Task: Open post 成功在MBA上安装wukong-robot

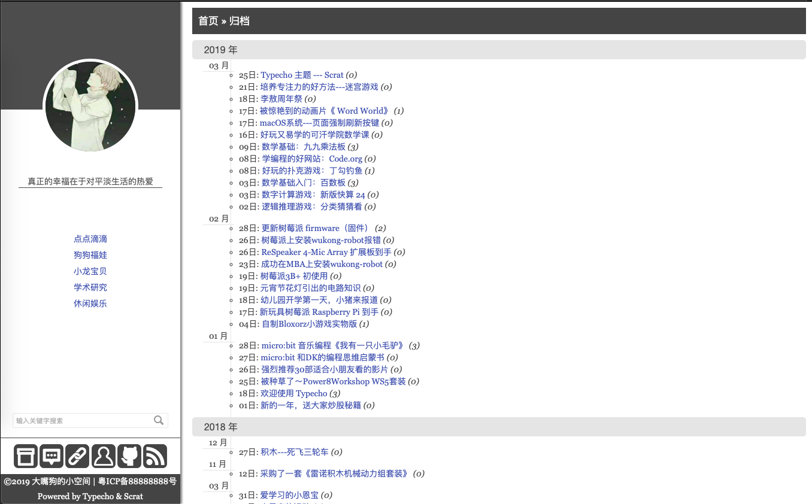Action: click(322, 264)
